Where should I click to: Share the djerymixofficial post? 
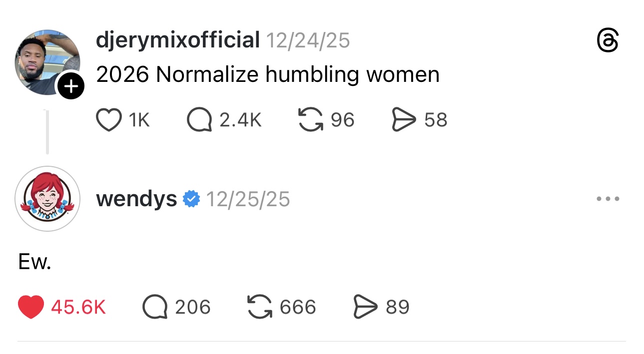pyautogui.click(x=404, y=120)
